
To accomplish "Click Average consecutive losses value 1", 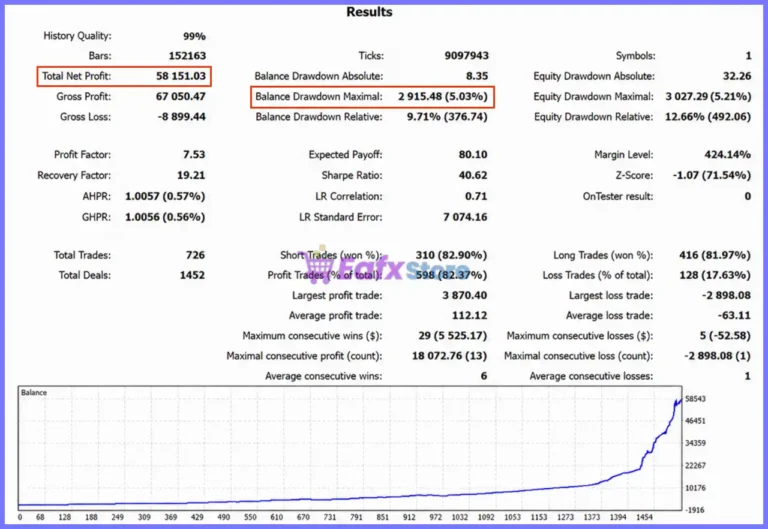I will [x=748, y=376].
